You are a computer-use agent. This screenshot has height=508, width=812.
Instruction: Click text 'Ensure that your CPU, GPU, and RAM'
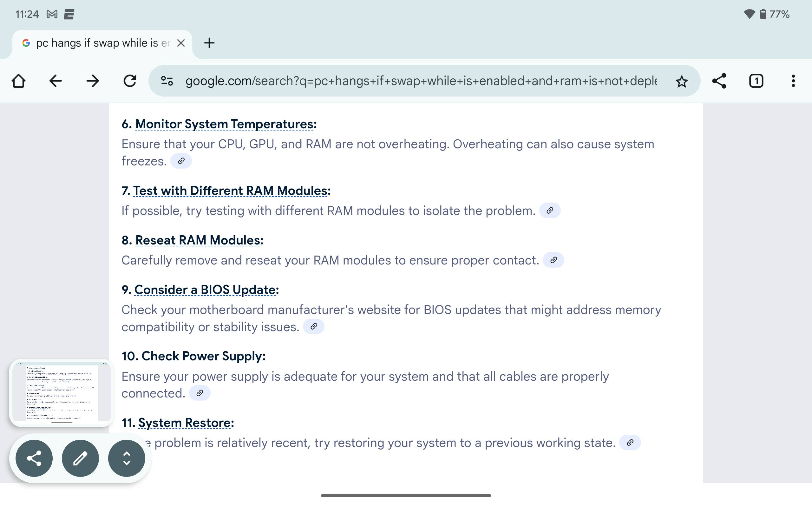[226, 144]
